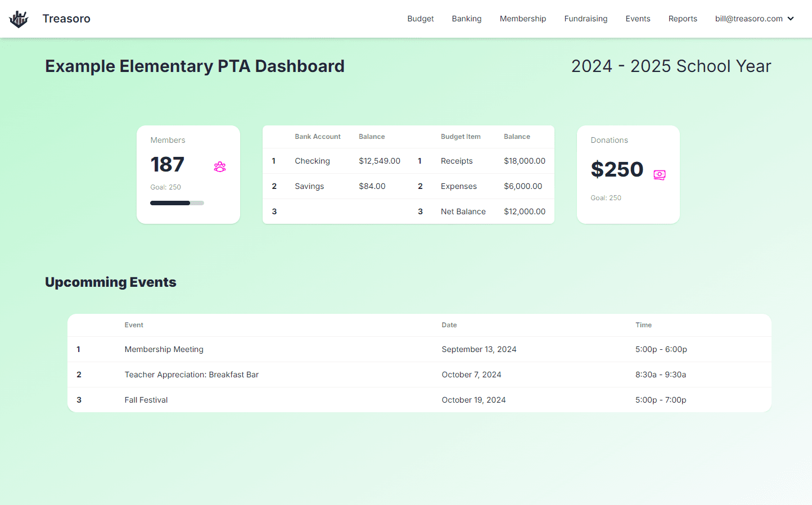Click the October 19, 2024 date
The width and height of the screenshot is (812, 505).
(473, 400)
